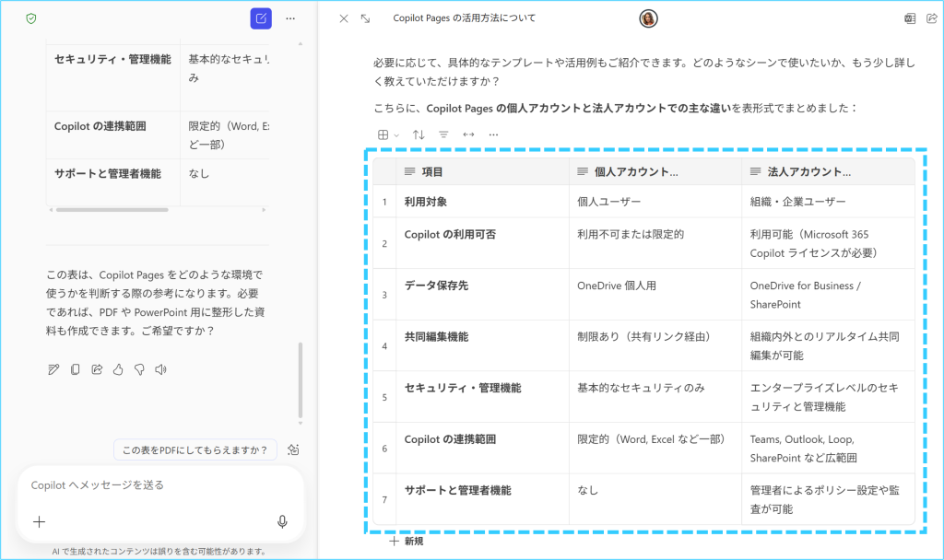Click サポートと管理者機能 in the chat pane table
944x560 pixels.
108,174
